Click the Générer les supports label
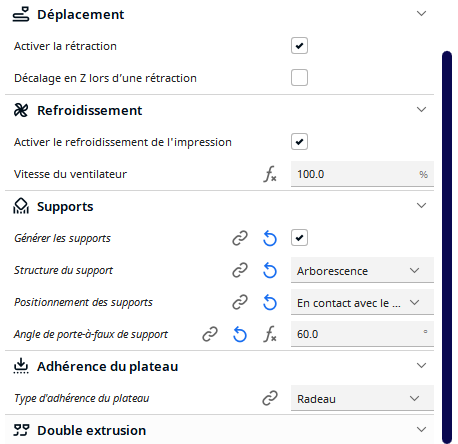Viewport: 458px width, 444px height. [62, 238]
